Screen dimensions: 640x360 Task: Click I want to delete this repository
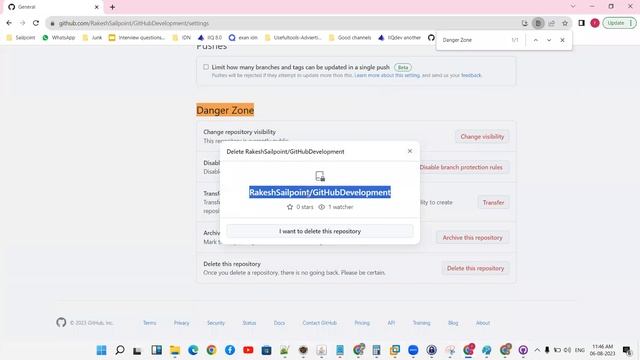pos(320,231)
